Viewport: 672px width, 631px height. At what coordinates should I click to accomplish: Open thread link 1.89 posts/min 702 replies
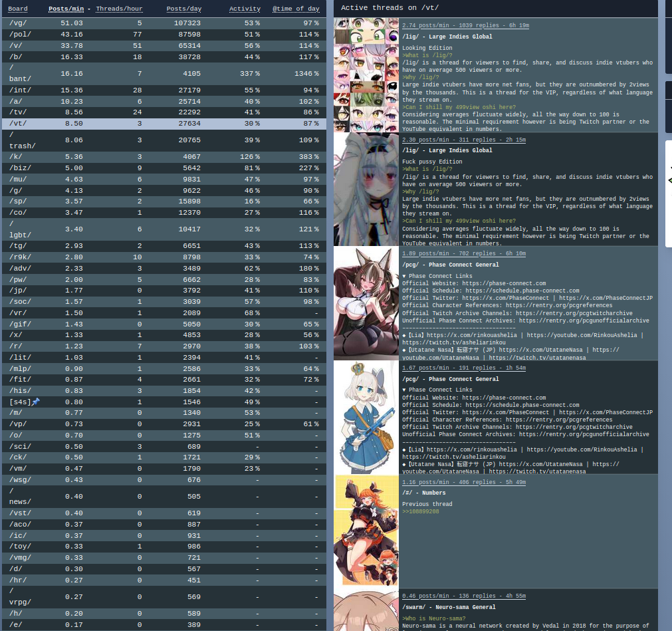click(x=464, y=253)
